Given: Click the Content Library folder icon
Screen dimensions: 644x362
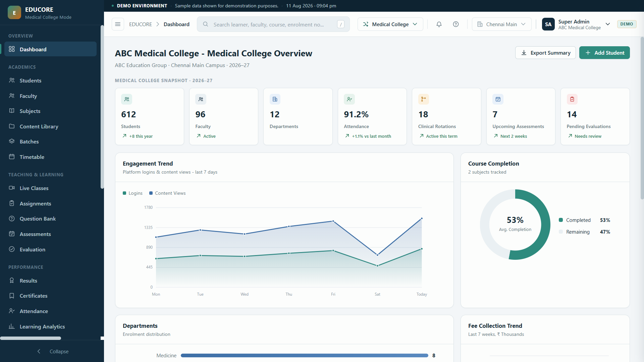Looking at the screenshot, I should click(x=12, y=126).
